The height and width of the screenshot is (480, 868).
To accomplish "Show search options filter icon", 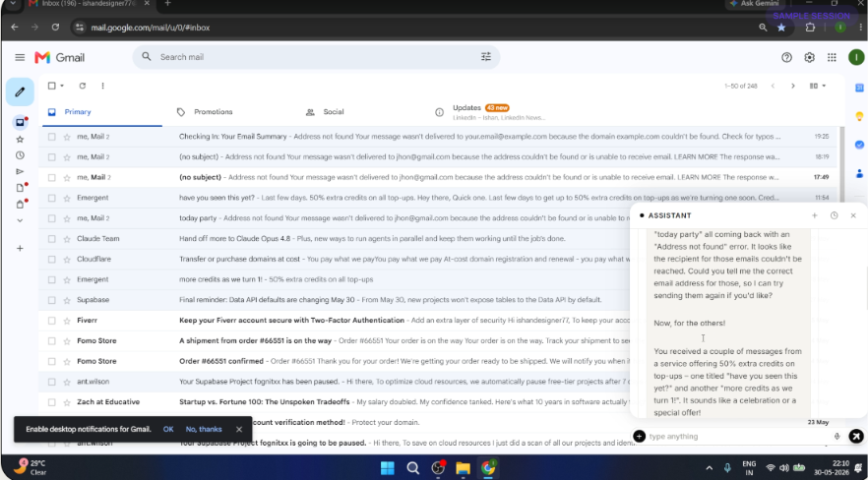I will (x=486, y=56).
